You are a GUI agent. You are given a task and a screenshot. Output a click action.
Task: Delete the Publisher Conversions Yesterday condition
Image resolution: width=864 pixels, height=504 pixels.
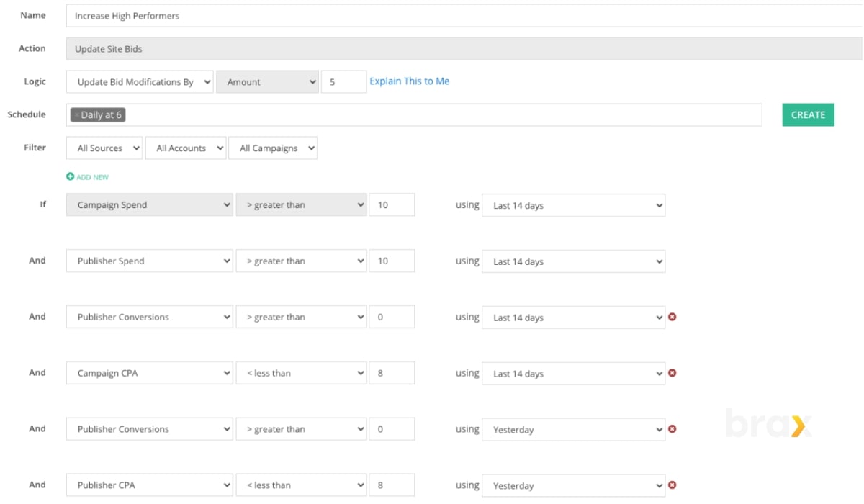coord(672,428)
